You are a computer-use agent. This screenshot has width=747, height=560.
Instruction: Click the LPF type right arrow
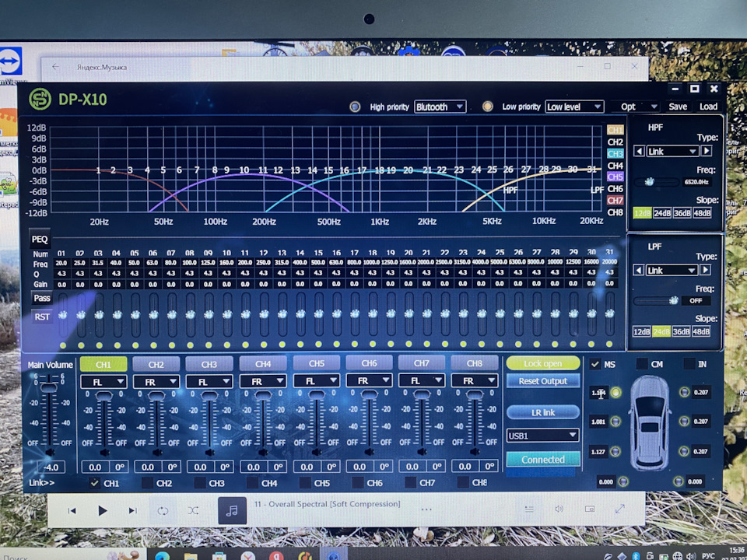[706, 270]
